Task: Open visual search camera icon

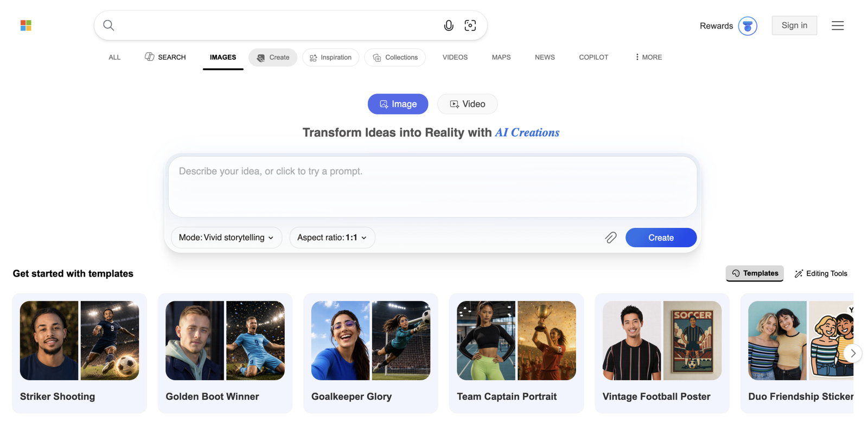Action: (x=470, y=25)
